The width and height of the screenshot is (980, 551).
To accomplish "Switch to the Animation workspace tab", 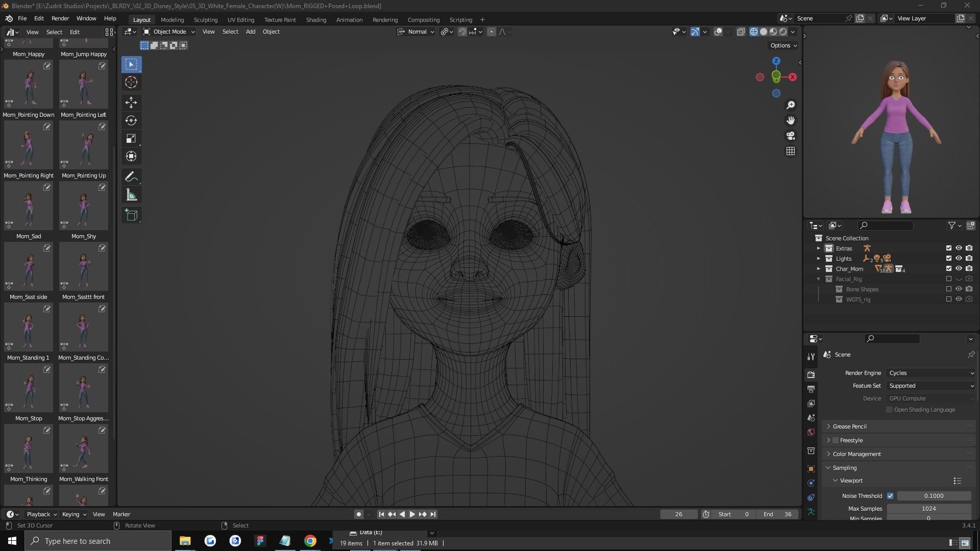I will click(349, 20).
